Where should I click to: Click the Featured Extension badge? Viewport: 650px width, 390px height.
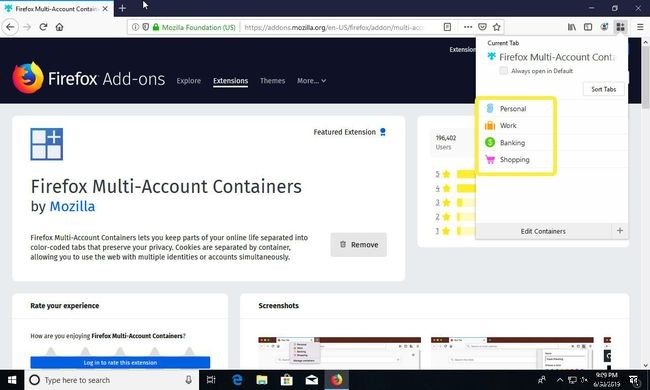(349, 132)
